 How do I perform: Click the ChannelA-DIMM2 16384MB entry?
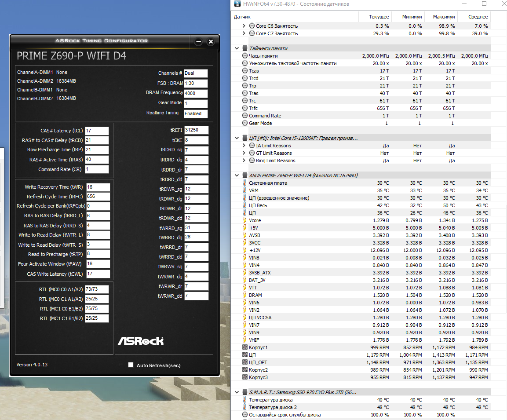[x=47, y=81]
